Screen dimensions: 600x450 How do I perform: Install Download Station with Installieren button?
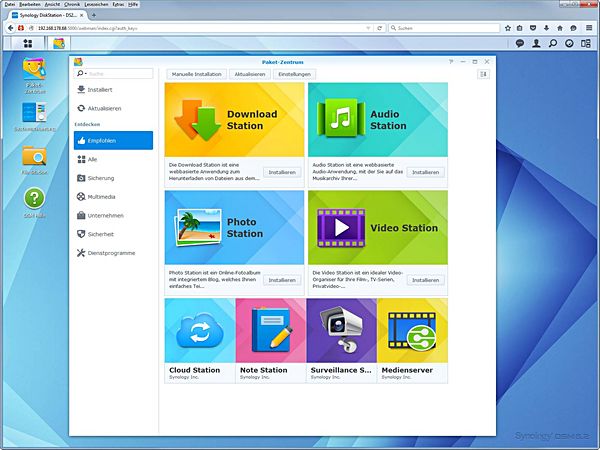(282, 172)
